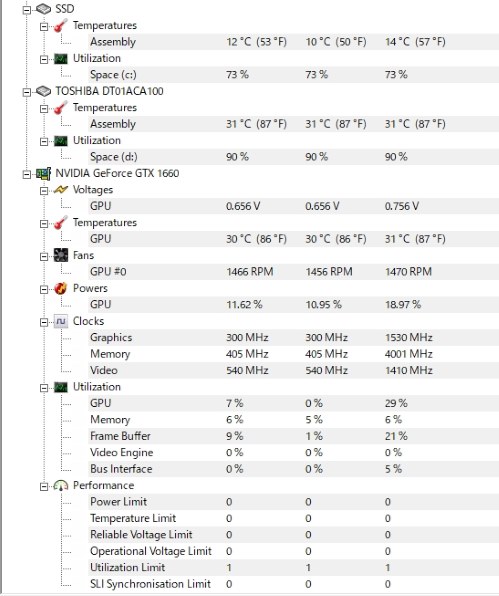Click the Powers flame icon
499x596 pixels.
point(61,288)
